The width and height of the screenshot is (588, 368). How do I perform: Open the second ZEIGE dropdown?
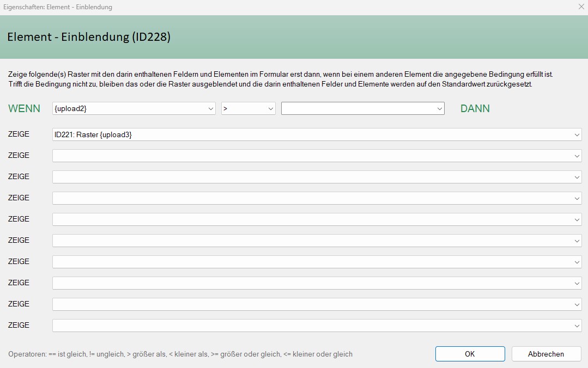tap(317, 156)
